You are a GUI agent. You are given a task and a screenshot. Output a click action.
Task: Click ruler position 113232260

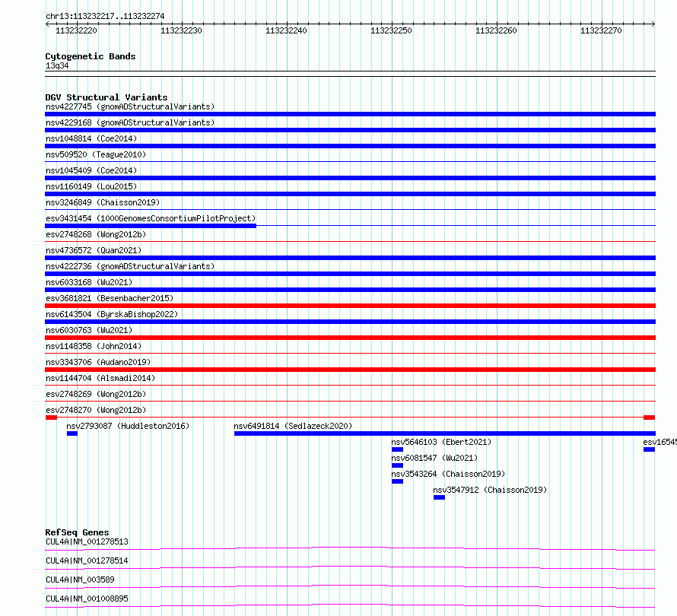496,30
